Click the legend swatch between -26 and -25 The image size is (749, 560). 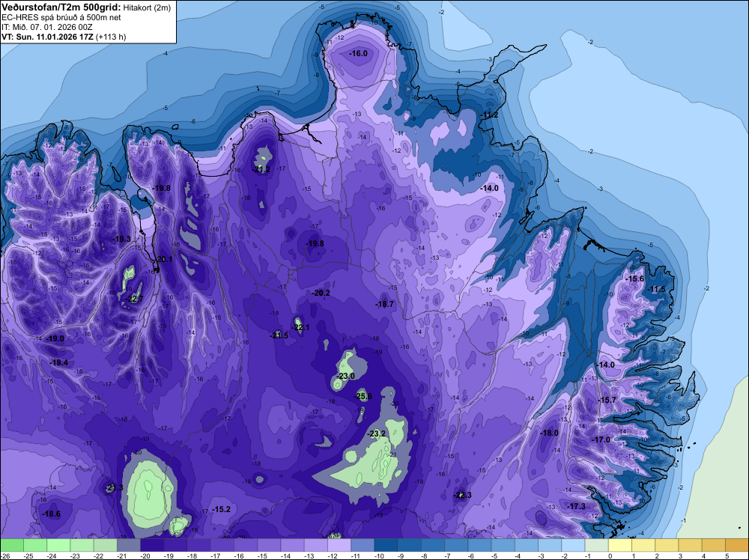[12, 545]
